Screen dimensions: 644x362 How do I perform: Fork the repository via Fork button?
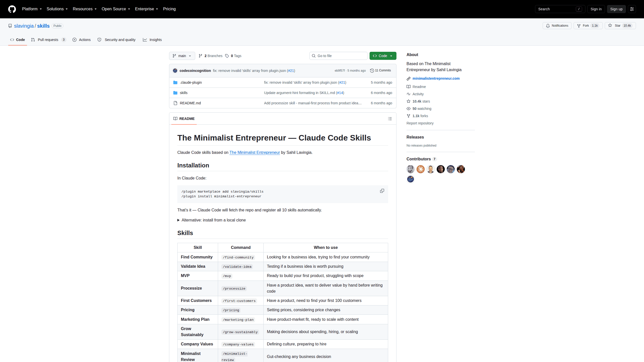pos(588,26)
